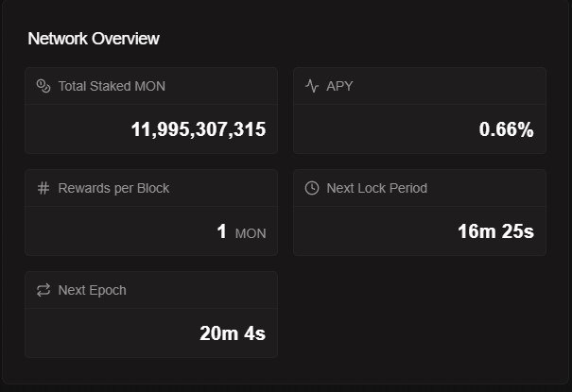This screenshot has width=572, height=392.
Task: Click the Next Lock Period label
Action: [377, 188]
